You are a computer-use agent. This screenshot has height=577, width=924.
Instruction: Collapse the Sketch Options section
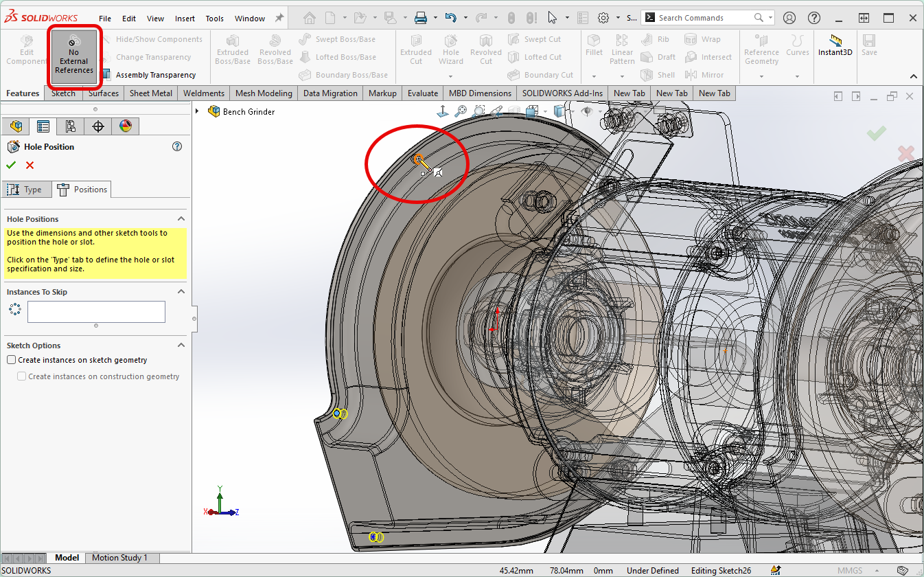[181, 346]
